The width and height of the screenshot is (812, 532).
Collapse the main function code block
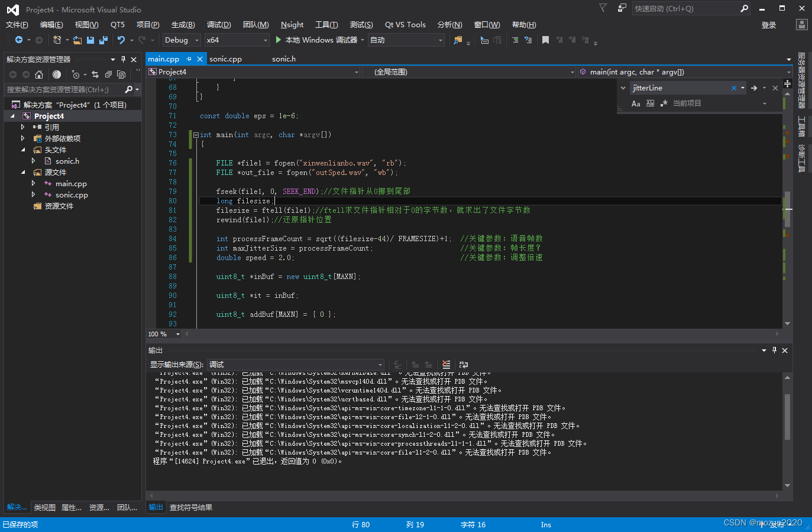pyautogui.click(x=196, y=135)
